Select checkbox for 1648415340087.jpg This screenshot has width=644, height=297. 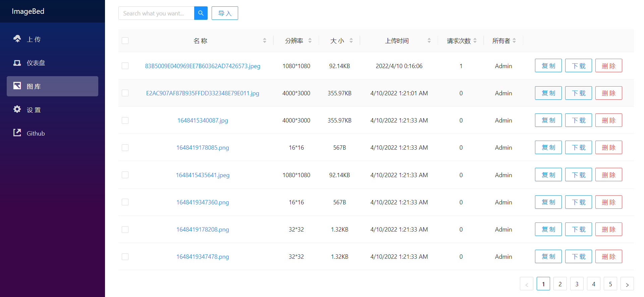(125, 120)
